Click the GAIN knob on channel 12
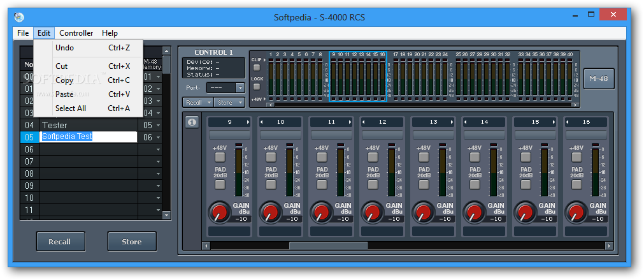Screen dimensions: 644x280 [373, 212]
